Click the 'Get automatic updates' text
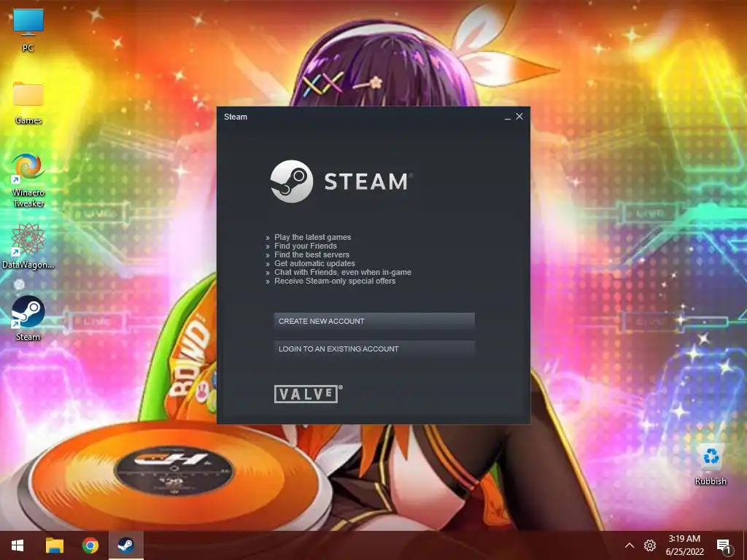 (314, 263)
